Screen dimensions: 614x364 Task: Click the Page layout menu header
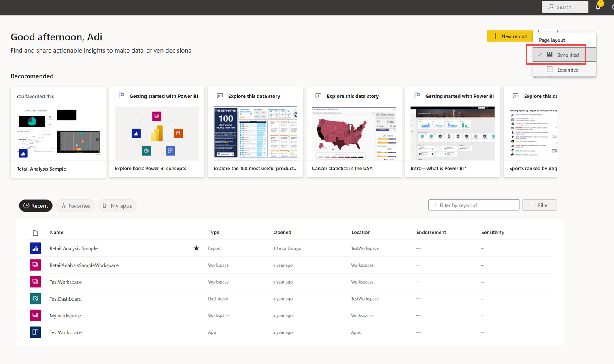point(552,40)
